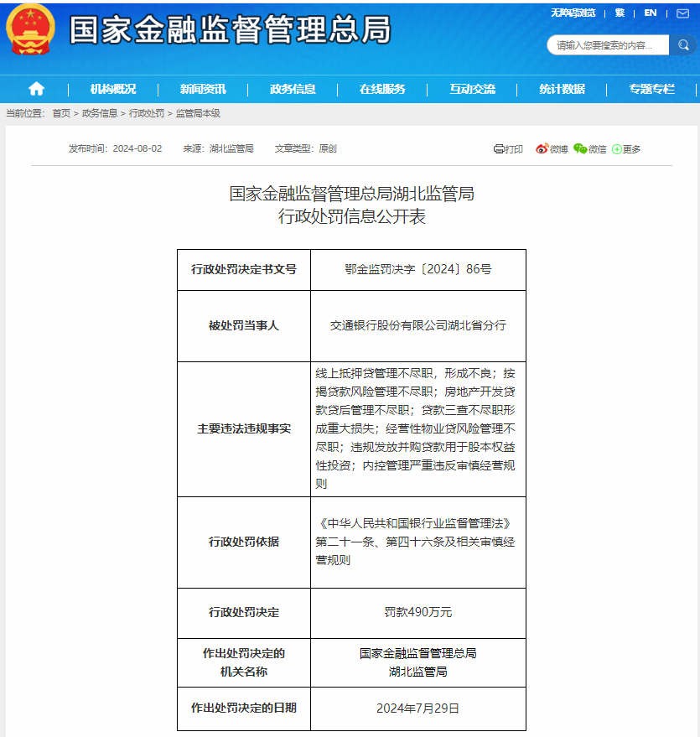The height and width of the screenshot is (737, 700).
Task: Click the row label 行政处罚决定
Action: point(244,612)
